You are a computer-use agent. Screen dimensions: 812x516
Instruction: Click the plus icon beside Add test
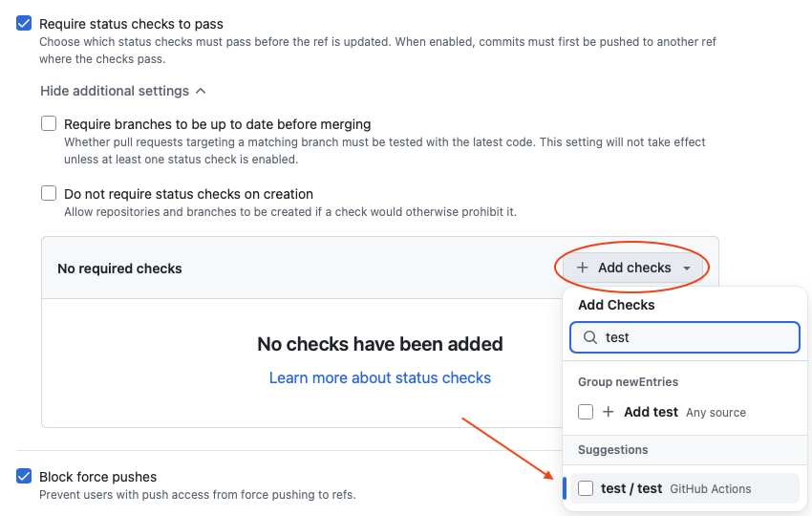coord(609,412)
